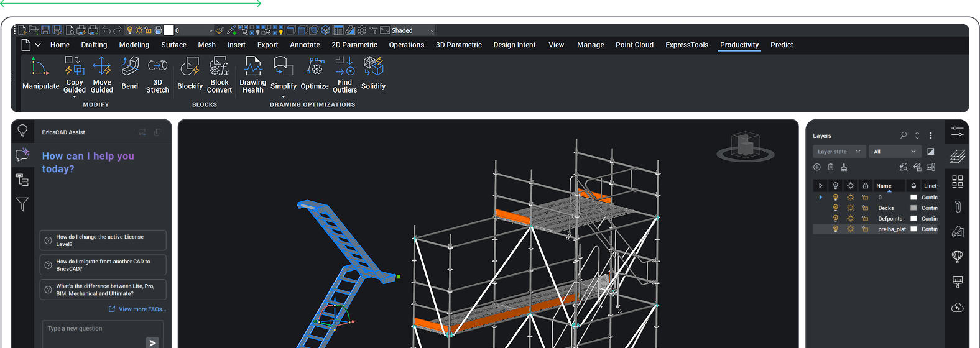Viewport: 980px width, 348px height.
Task: Open the Layer state dropdown
Action: [839, 152]
